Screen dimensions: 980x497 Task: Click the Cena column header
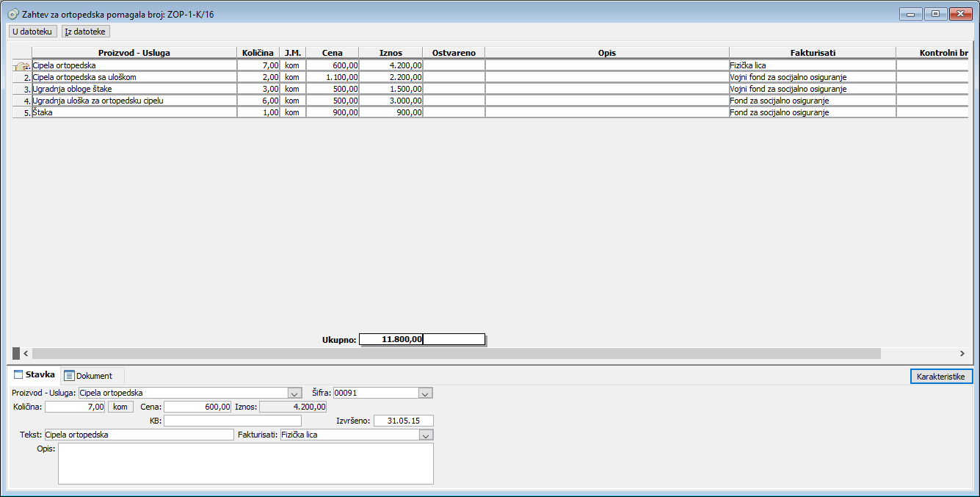coord(332,53)
